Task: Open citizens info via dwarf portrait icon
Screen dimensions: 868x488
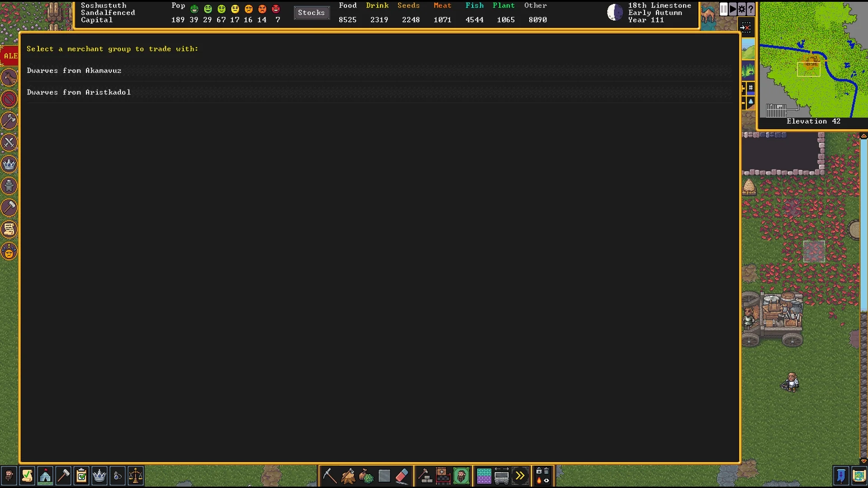Action: coord(9,476)
